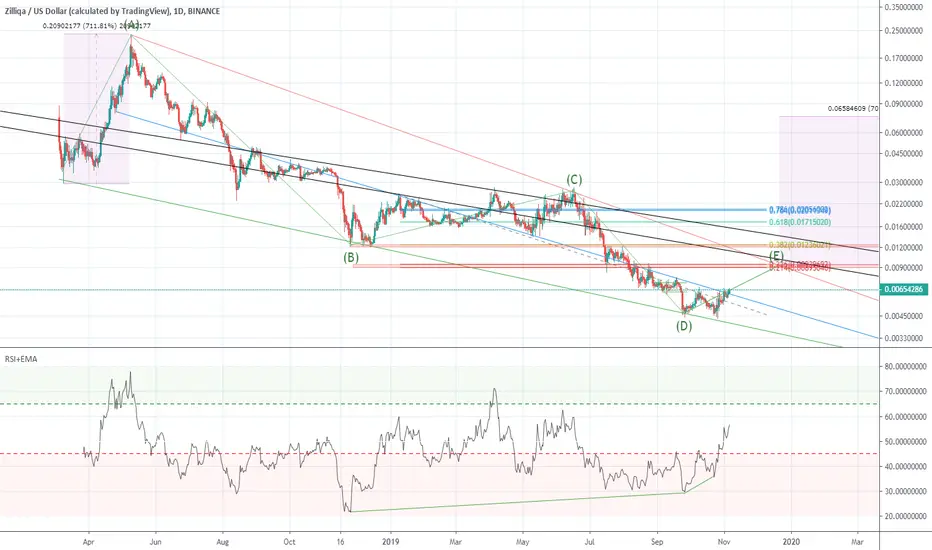Click 0.03000000 on the price axis

[x=903, y=182]
